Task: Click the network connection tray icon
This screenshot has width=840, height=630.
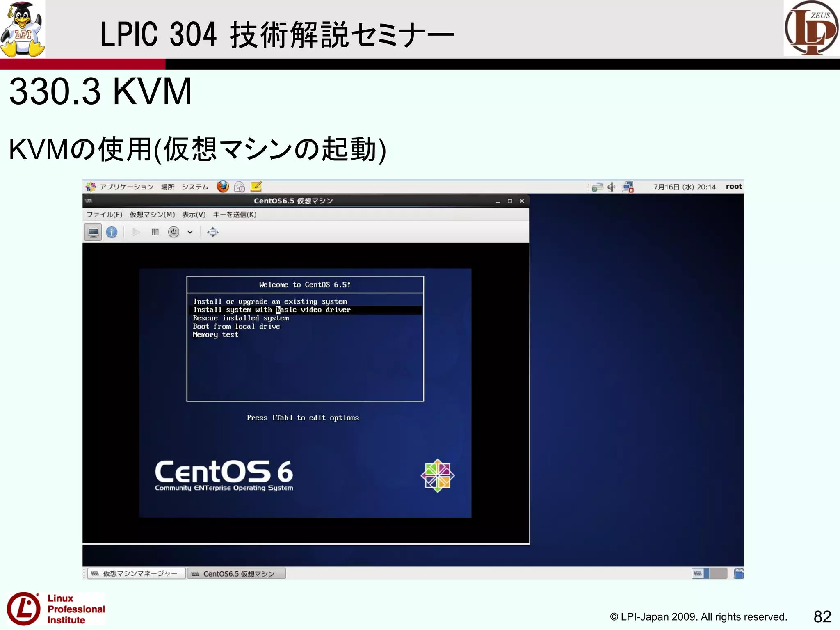Action: [597, 187]
